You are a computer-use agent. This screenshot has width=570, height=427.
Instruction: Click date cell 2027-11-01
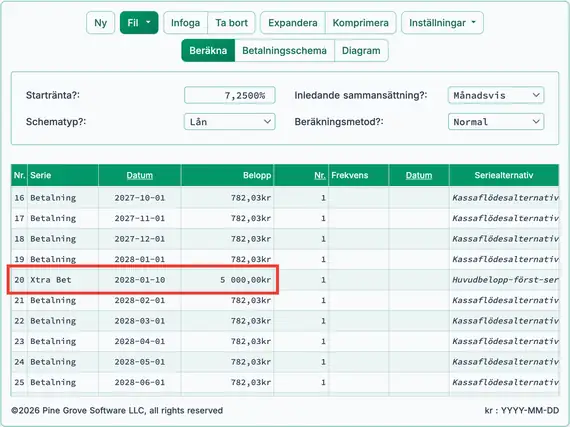tap(140, 218)
